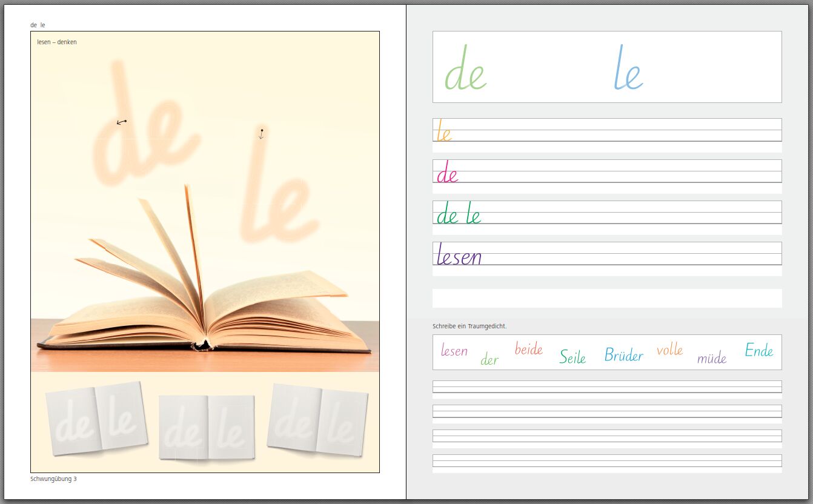Select the green word "Seile"
813x504 pixels.
[572, 357]
